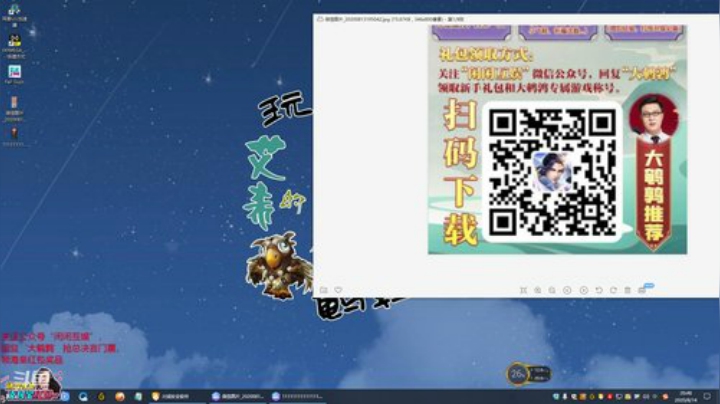Click the viewer toolbar icon with blue badge
This screenshot has width=720, height=404.
point(643,290)
